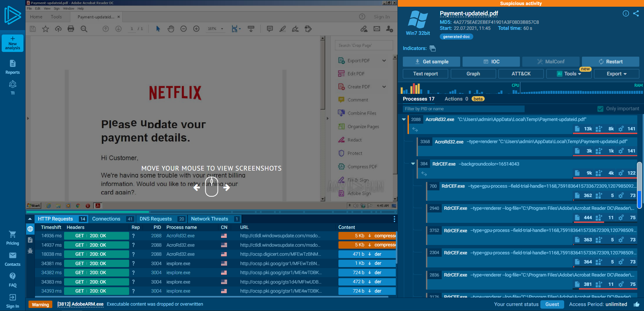This screenshot has width=644, height=311.
Task: Open the process Graph view
Action: click(473, 74)
